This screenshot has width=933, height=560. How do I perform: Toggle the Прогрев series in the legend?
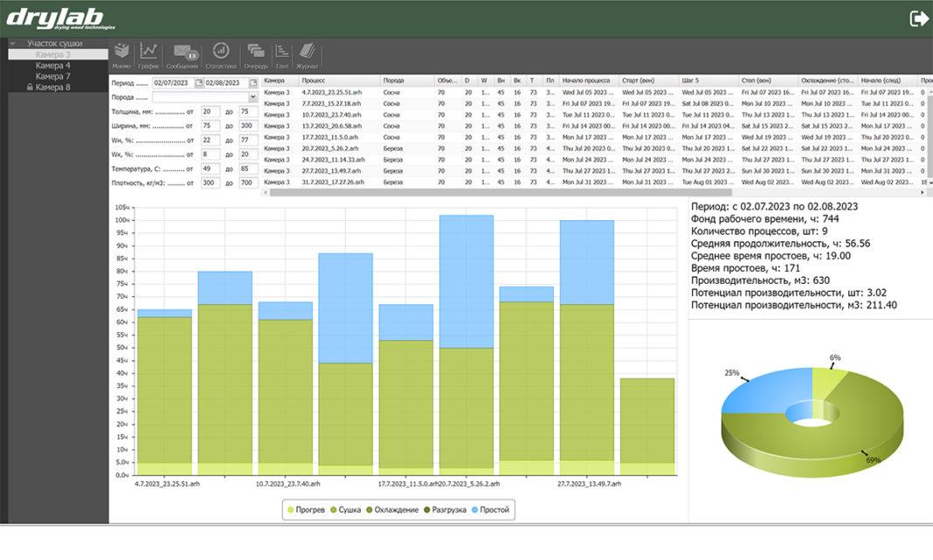tap(306, 510)
